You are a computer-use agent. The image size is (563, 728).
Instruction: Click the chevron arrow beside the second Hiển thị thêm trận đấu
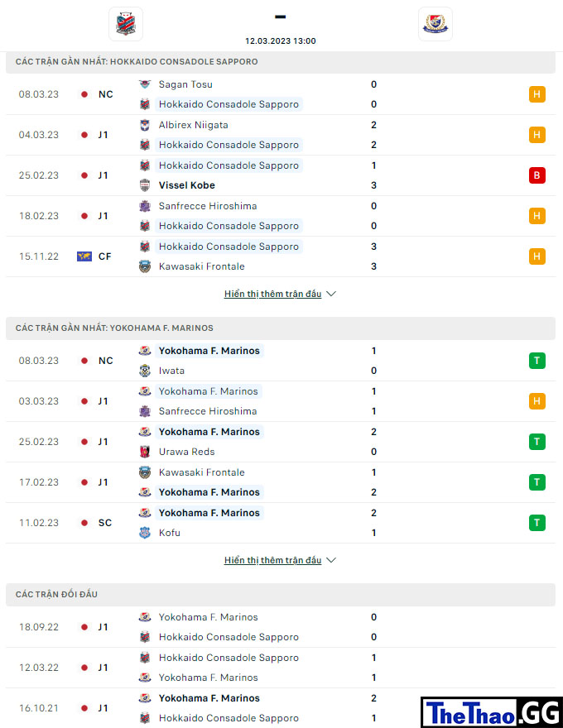(331, 560)
